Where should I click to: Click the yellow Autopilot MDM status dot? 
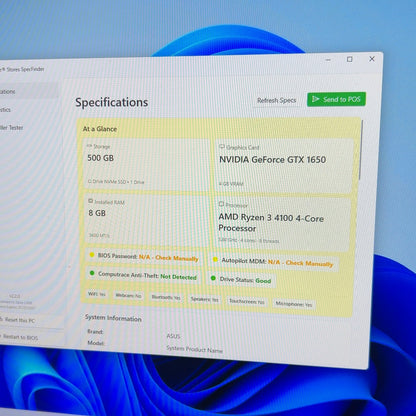click(x=215, y=259)
